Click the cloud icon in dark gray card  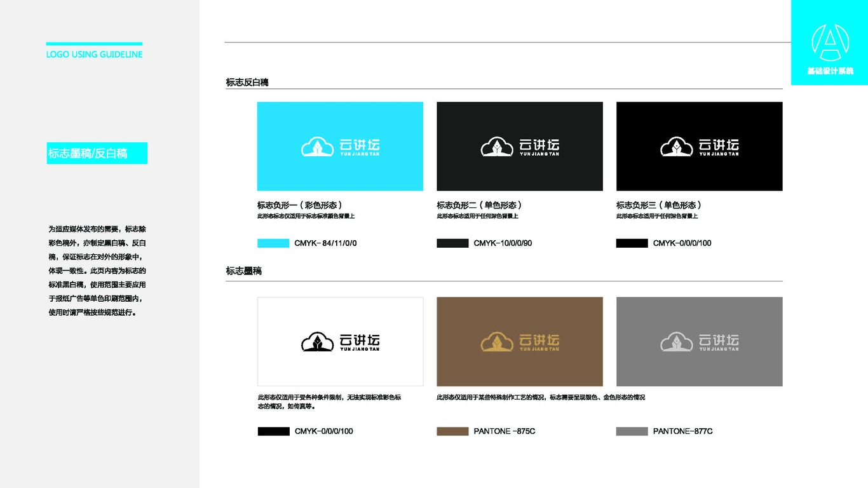(x=497, y=147)
